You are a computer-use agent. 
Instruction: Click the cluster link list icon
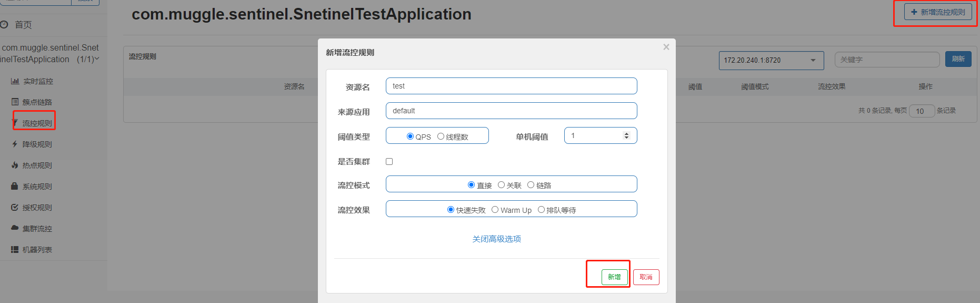[x=15, y=102]
